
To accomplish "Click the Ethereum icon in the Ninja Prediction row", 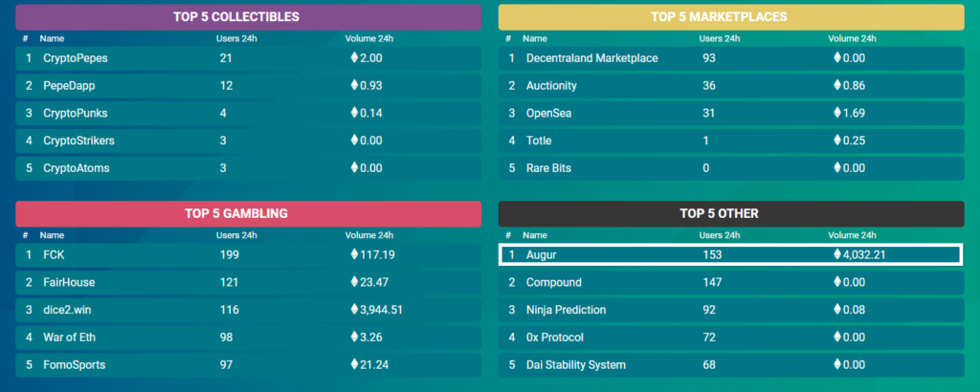I will tap(836, 310).
